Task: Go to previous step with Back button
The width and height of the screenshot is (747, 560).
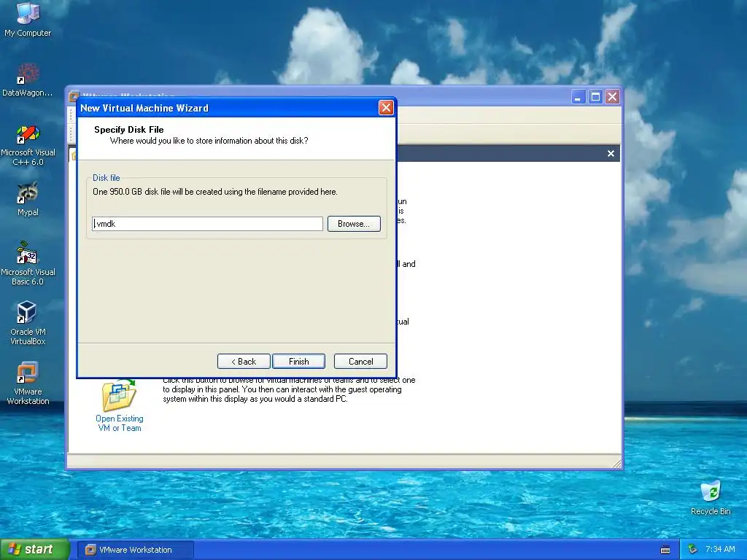Action: coord(244,362)
